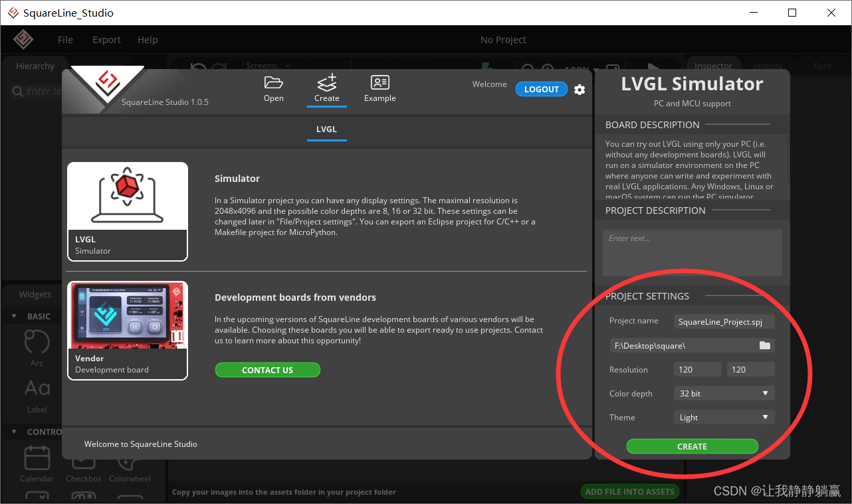Open the Color depth dropdown
This screenshot has height=504, width=852.
[724, 393]
